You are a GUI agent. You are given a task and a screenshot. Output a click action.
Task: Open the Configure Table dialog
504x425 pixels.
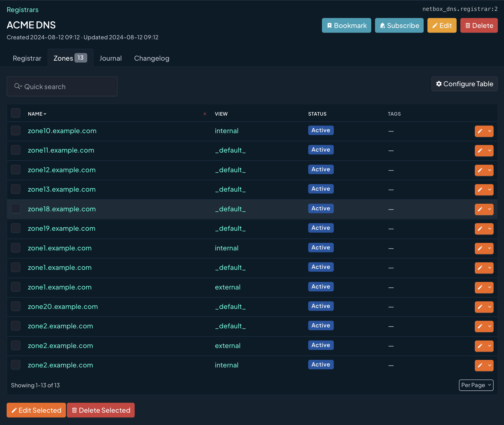tap(464, 84)
